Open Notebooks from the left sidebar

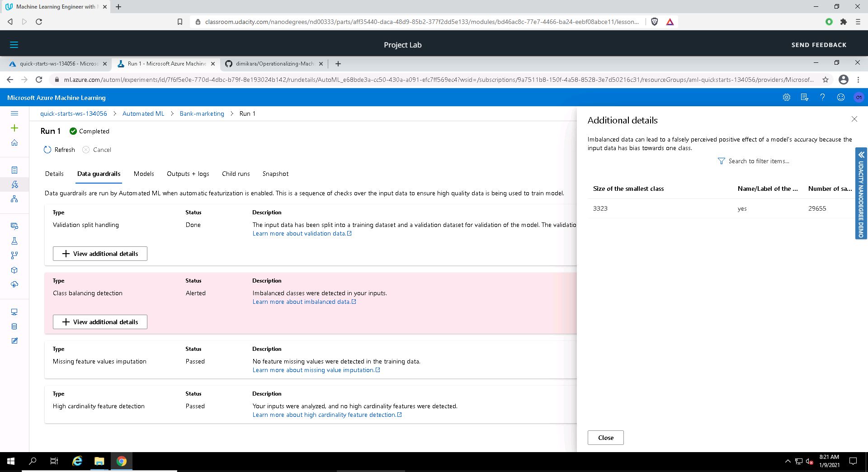(x=14, y=170)
